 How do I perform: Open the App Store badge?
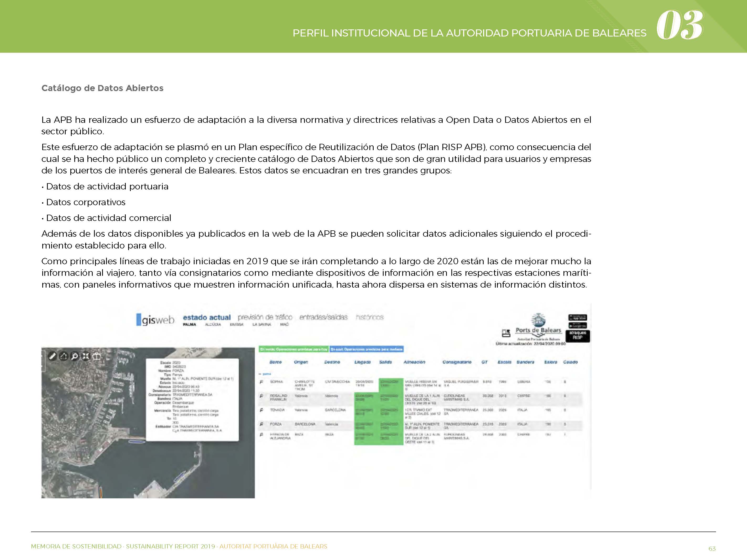[x=578, y=317]
